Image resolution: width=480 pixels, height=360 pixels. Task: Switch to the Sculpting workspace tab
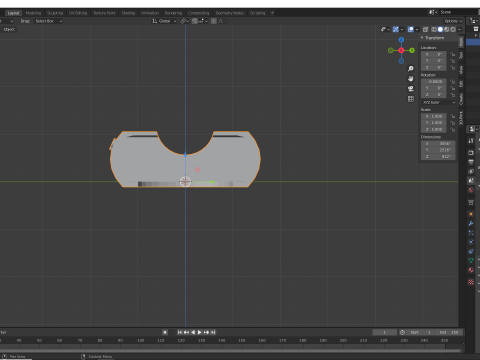pyautogui.click(x=55, y=13)
